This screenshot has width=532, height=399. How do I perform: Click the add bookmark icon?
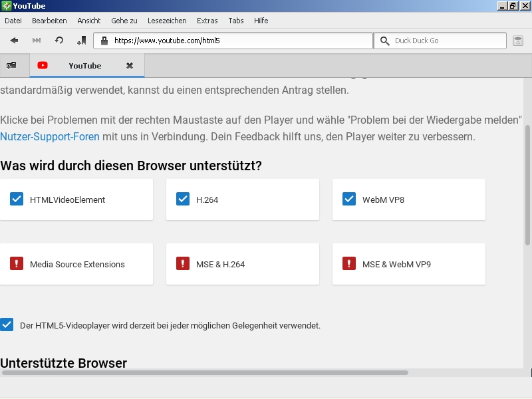click(82, 41)
